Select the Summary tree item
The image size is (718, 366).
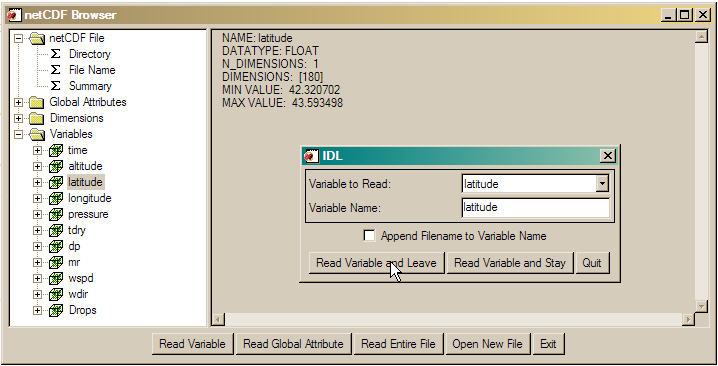tap(90, 86)
